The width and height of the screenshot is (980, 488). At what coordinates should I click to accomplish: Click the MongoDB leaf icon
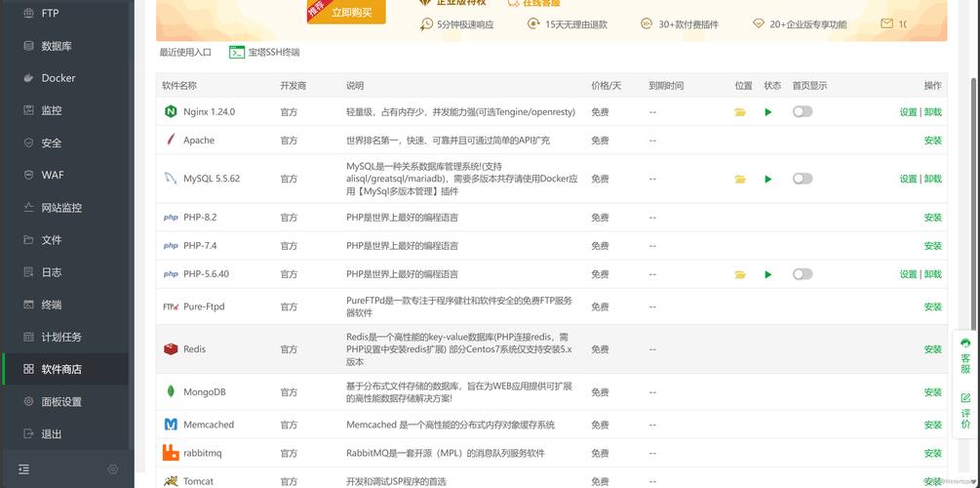coord(171,392)
